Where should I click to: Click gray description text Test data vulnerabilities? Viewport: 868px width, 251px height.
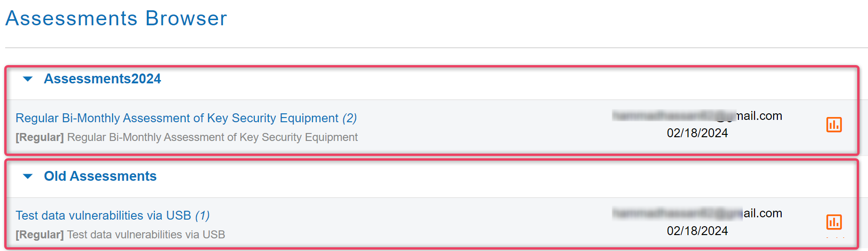pyautogui.click(x=146, y=235)
